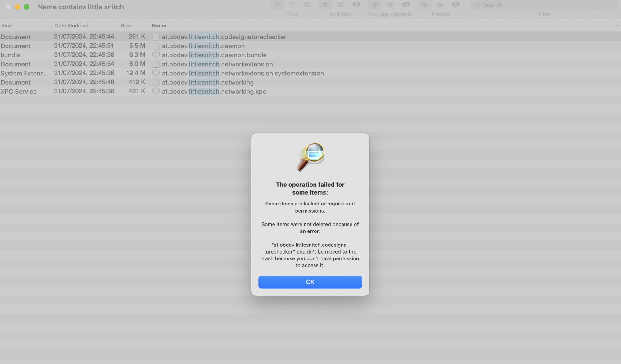Switch to flat list view
This screenshot has width=621, height=364.
coord(278,5)
